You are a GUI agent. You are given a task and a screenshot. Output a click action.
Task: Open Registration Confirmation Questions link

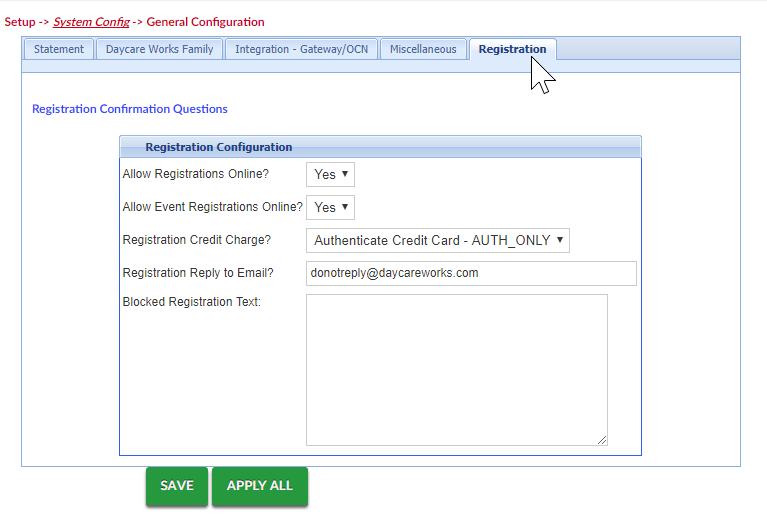point(130,109)
